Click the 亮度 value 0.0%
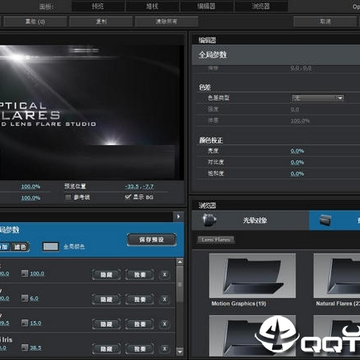Image resolution: width=360 pixels, height=360 pixels. click(x=297, y=151)
